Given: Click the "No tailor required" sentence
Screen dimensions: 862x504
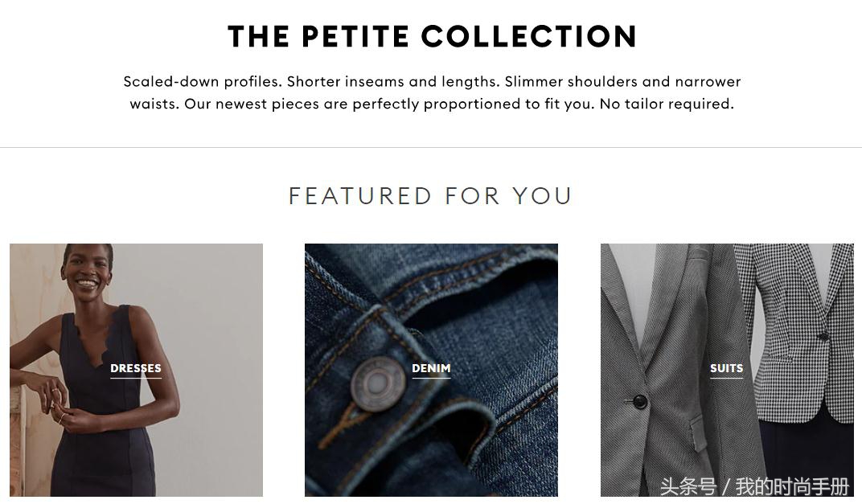Looking at the screenshot, I should click(667, 104).
